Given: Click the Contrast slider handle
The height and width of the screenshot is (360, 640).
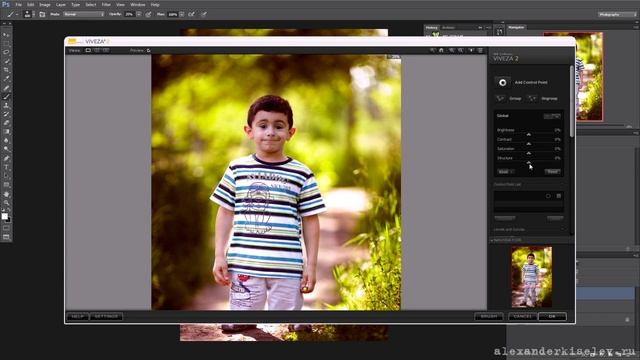Looking at the screenshot, I should pos(529,144).
